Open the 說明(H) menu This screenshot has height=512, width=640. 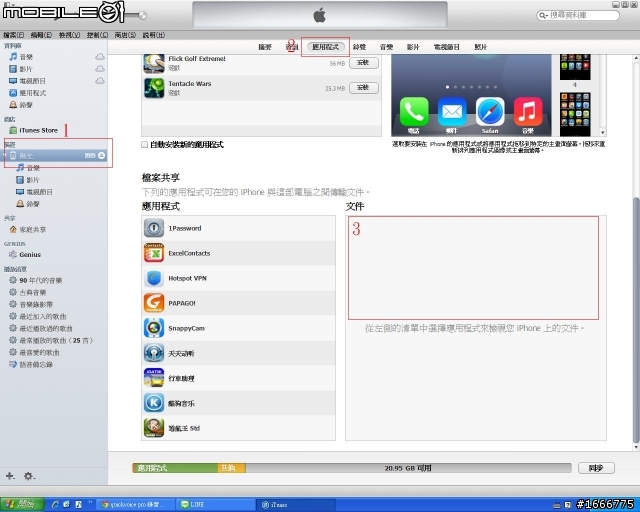[x=154, y=35]
